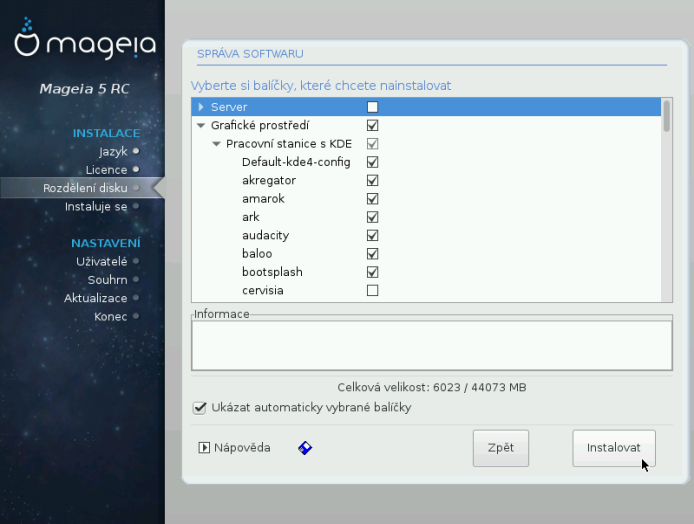This screenshot has width=694, height=524.
Task: Click inside the Informace box
Action: [432, 345]
